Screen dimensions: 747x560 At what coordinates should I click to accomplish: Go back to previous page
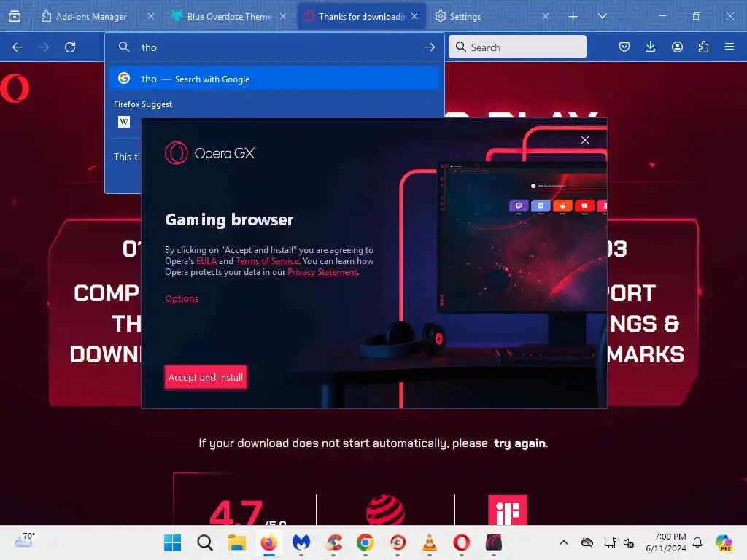(18, 47)
